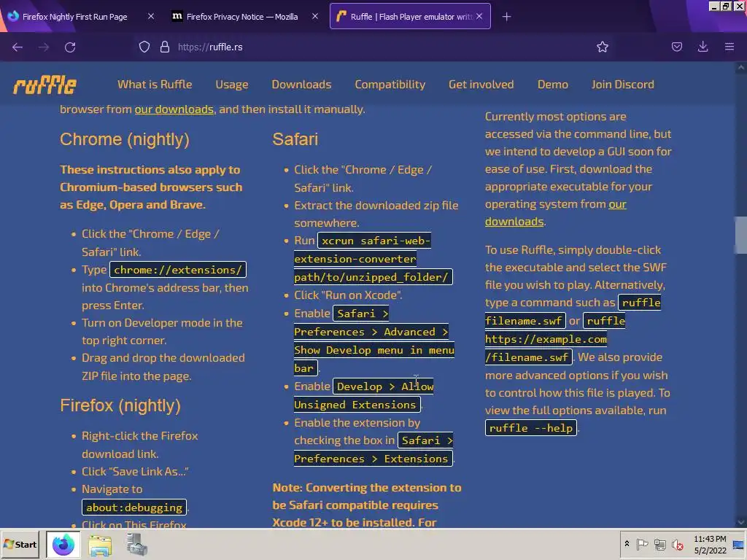Click the muted volume tray icon
Image resolution: width=747 pixels, height=560 pixels.
(677, 544)
